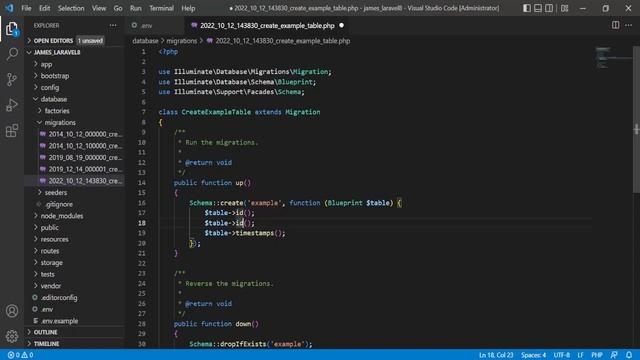Expand the app folder

(x=75, y=64)
